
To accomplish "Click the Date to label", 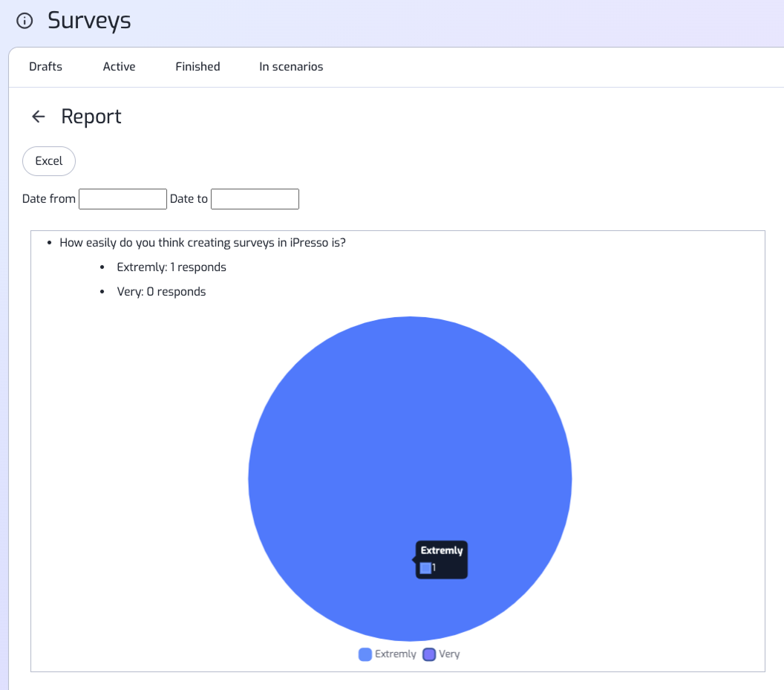I will point(189,198).
